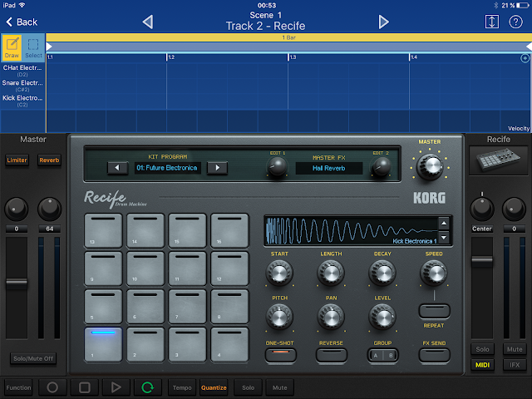Open the 01: Future Electronica kit list
The width and height of the screenshot is (532, 399).
(x=167, y=168)
